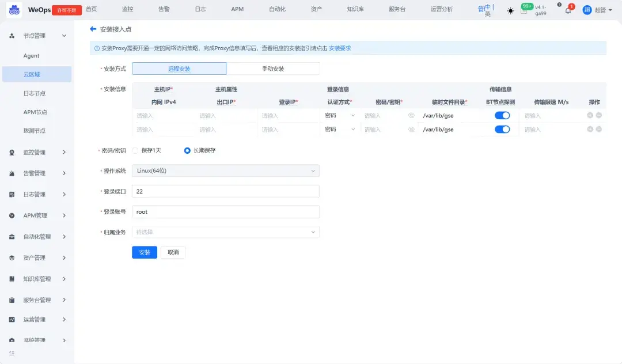Toggle the light/dark theme sun icon

point(510,11)
